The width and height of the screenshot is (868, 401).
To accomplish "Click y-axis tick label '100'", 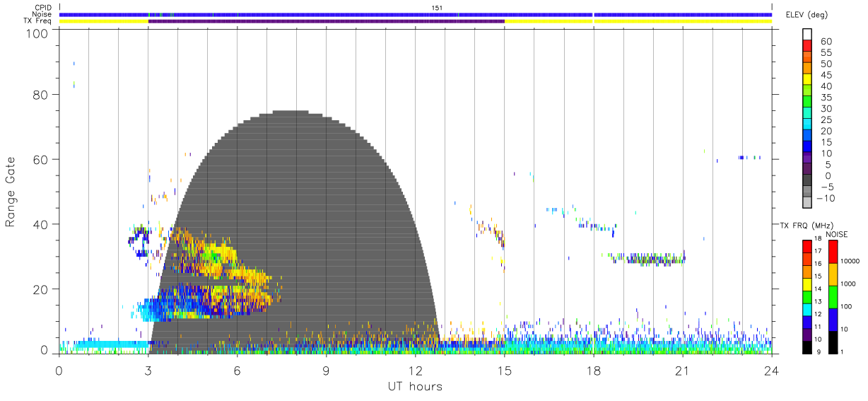I will point(38,33).
